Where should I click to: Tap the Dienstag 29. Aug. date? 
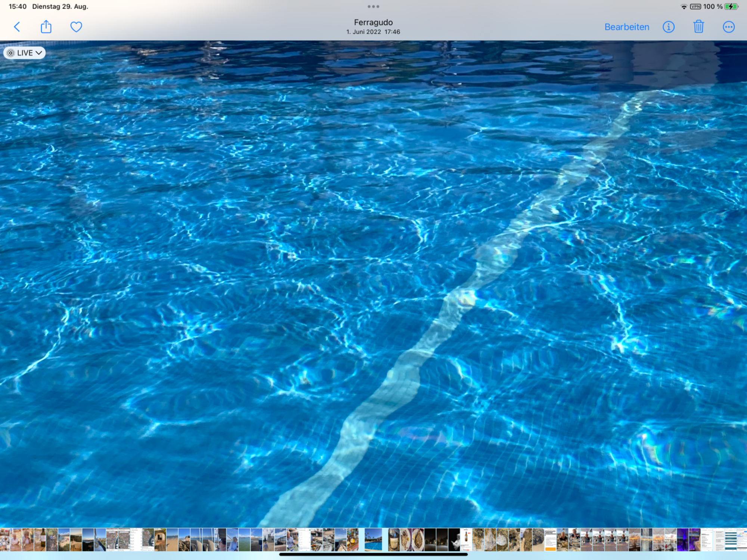pos(60,7)
